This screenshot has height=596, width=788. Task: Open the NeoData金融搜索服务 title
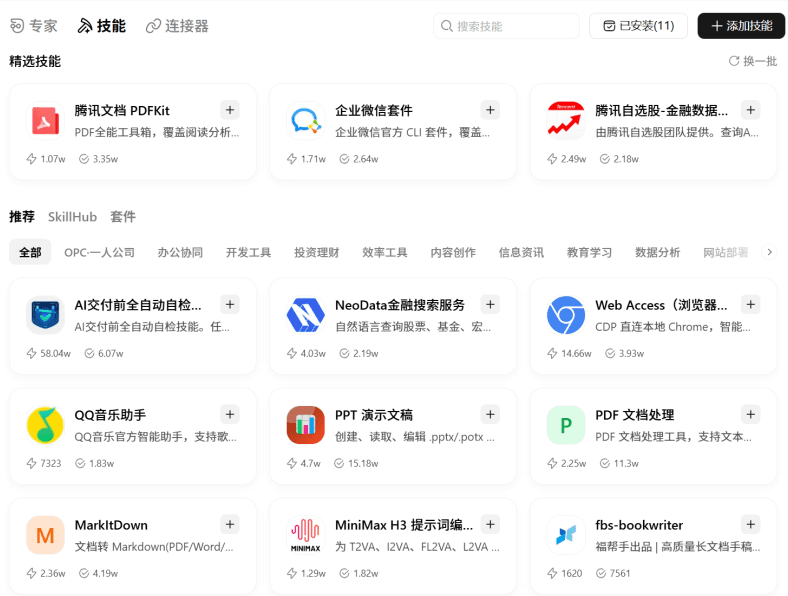coord(400,305)
